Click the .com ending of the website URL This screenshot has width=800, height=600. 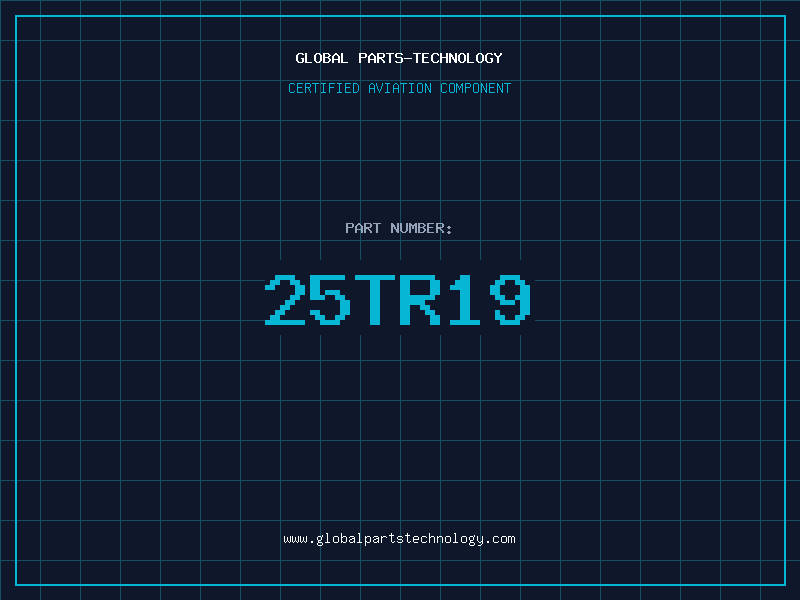click(500, 539)
